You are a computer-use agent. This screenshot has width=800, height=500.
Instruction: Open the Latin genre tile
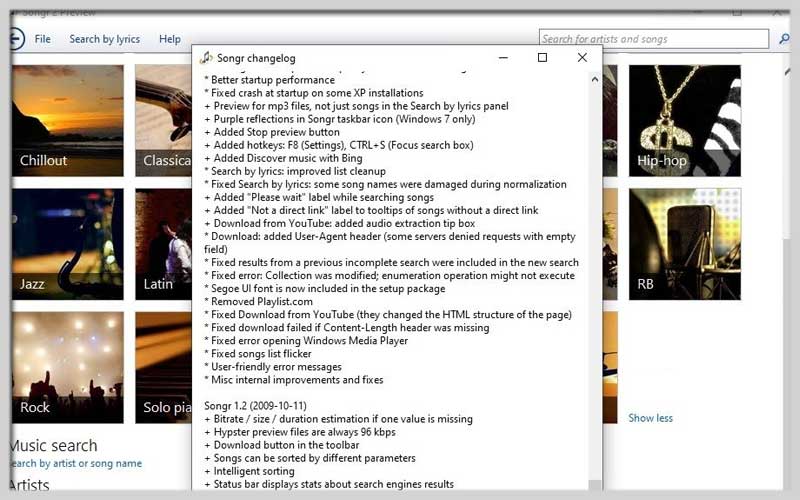163,244
